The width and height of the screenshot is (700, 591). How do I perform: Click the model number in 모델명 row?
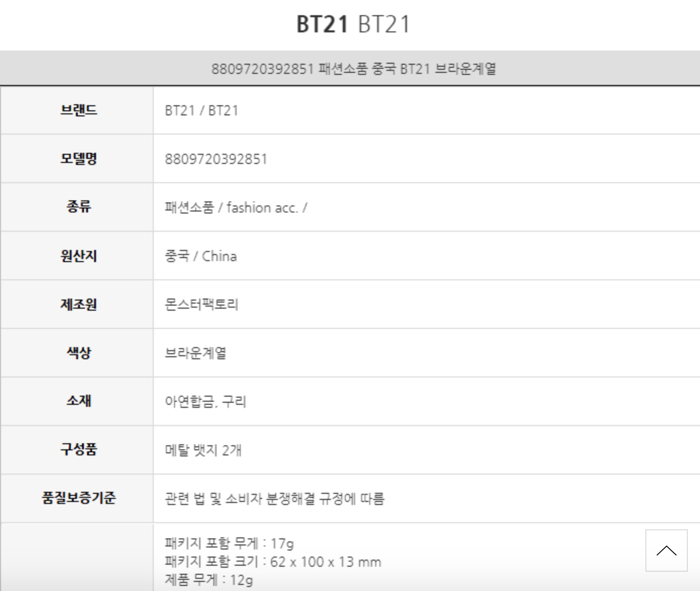[x=216, y=159]
